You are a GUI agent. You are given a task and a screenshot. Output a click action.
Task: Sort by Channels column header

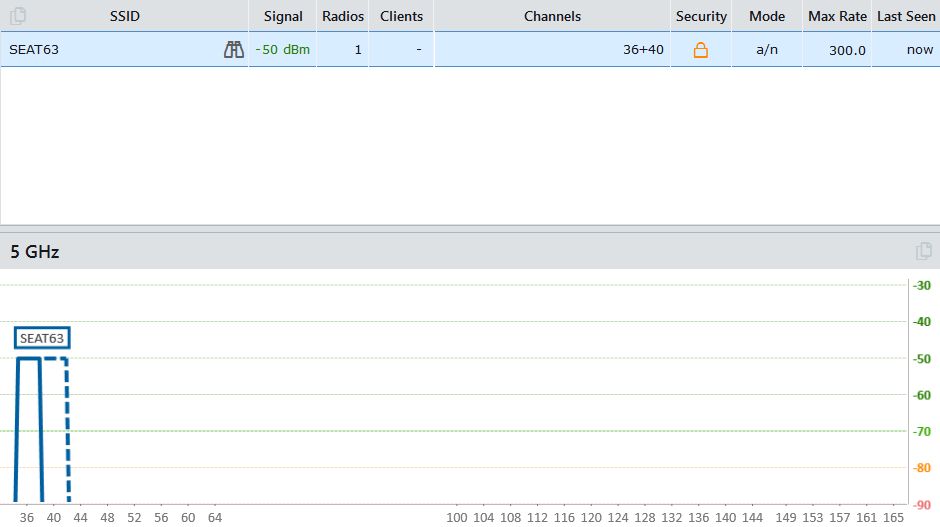[552, 16]
